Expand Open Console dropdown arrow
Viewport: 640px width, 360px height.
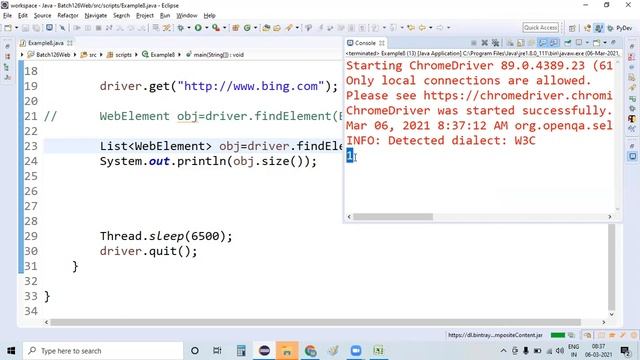pos(605,43)
